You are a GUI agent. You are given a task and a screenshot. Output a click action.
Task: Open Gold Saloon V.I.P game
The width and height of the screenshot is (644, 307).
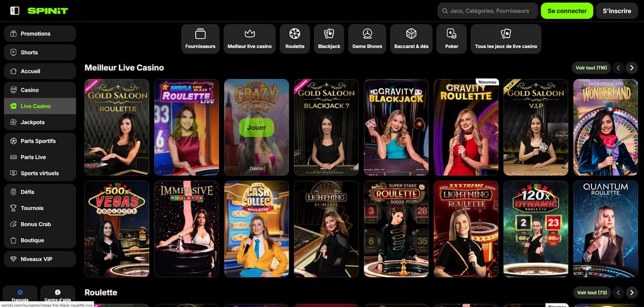click(x=536, y=127)
